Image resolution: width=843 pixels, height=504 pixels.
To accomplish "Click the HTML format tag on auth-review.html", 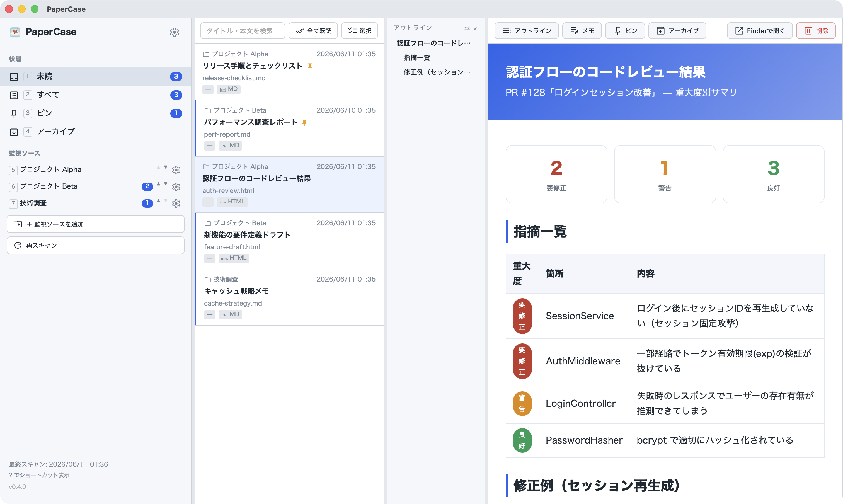I will tap(232, 202).
